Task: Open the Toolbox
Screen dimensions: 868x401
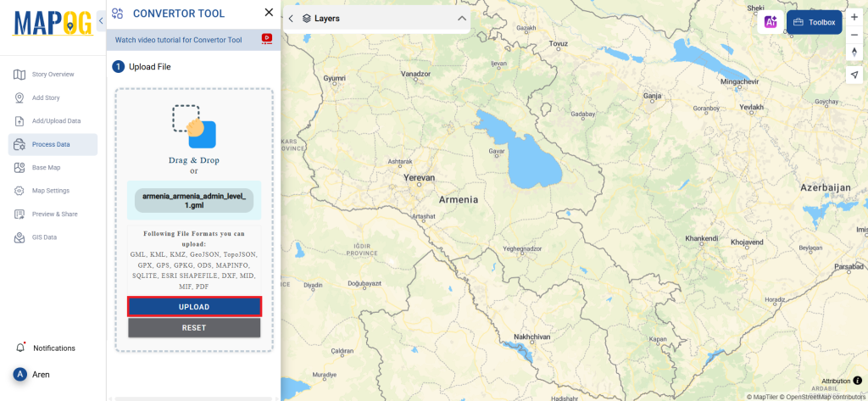Action: click(x=815, y=22)
